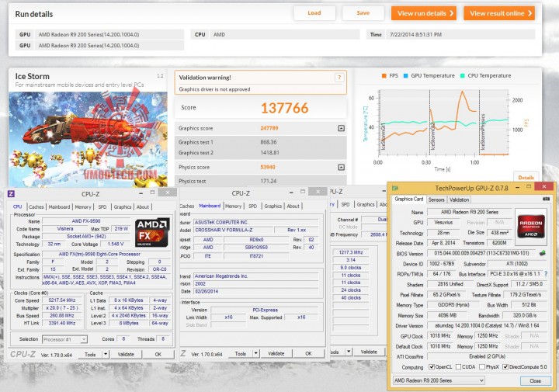Select the Graphics Card tab in GPU-Z
The image size is (559, 392).
coord(409,199)
